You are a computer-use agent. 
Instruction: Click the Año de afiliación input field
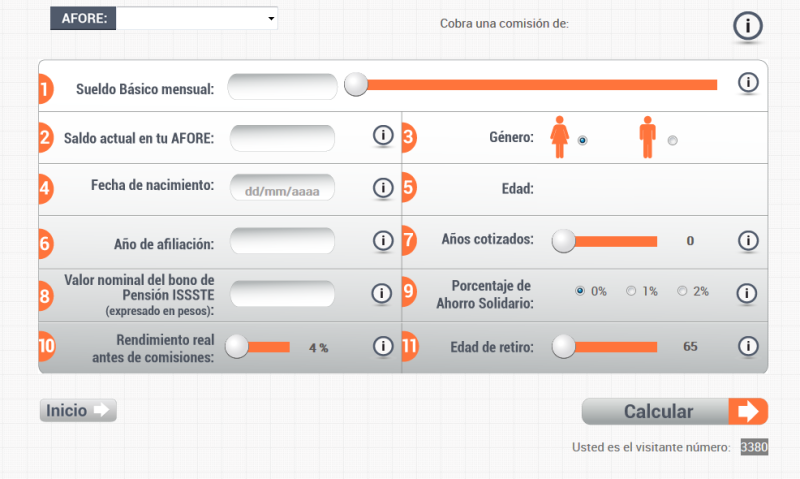pos(282,240)
